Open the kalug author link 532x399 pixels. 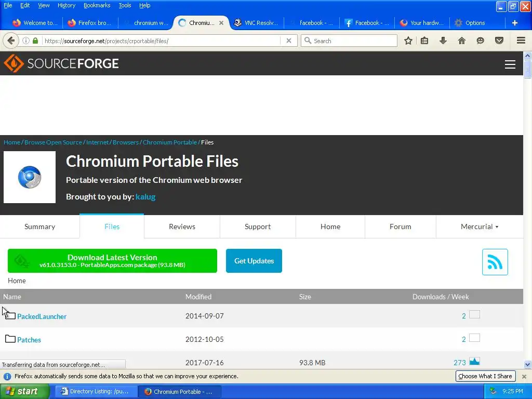click(x=145, y=197)
